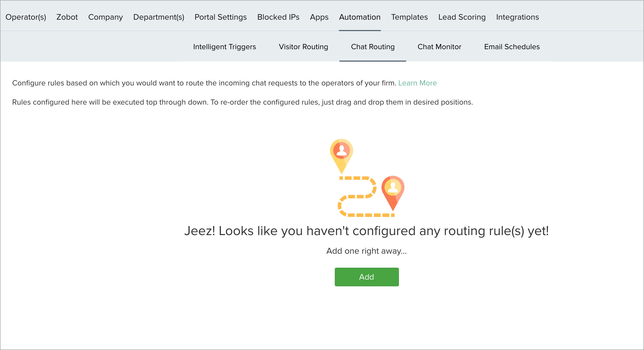Follow the Learn More link
The height and width of the screenshot is (350, 644).
coord(417,83)
